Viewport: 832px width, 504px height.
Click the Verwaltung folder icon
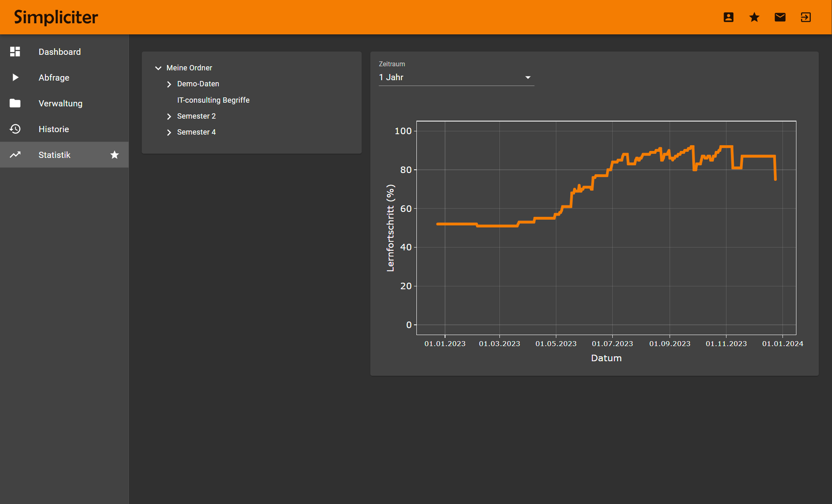[15, 103]
